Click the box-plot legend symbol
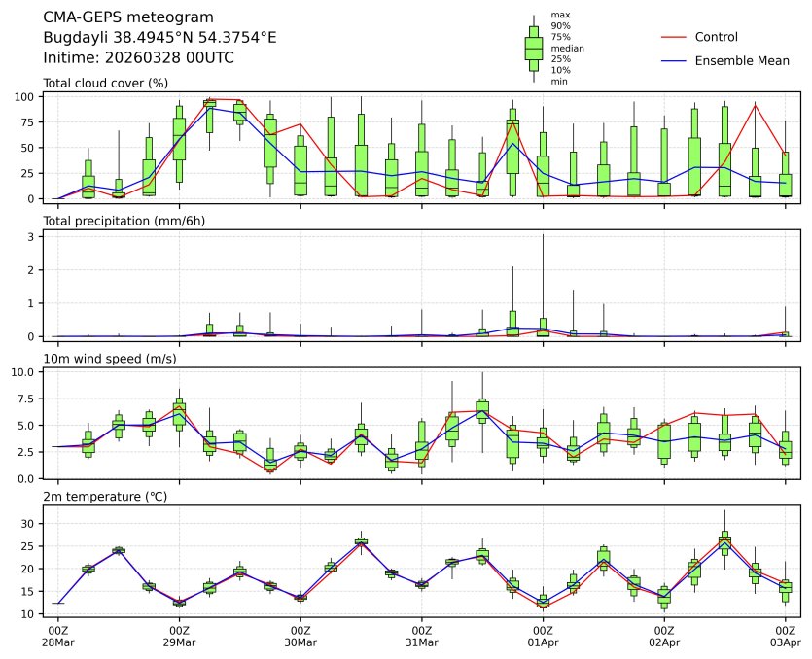This screenshot has width=812, height=659. point(533,49)
